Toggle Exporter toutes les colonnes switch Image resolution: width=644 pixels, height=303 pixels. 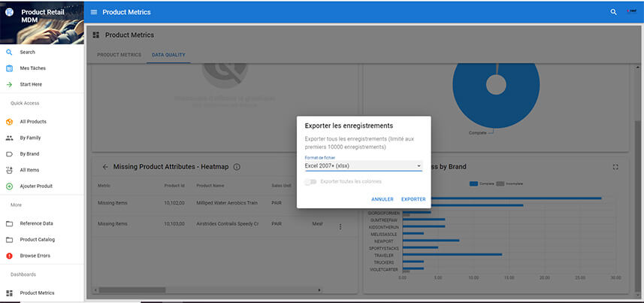(x=310, y=181)
